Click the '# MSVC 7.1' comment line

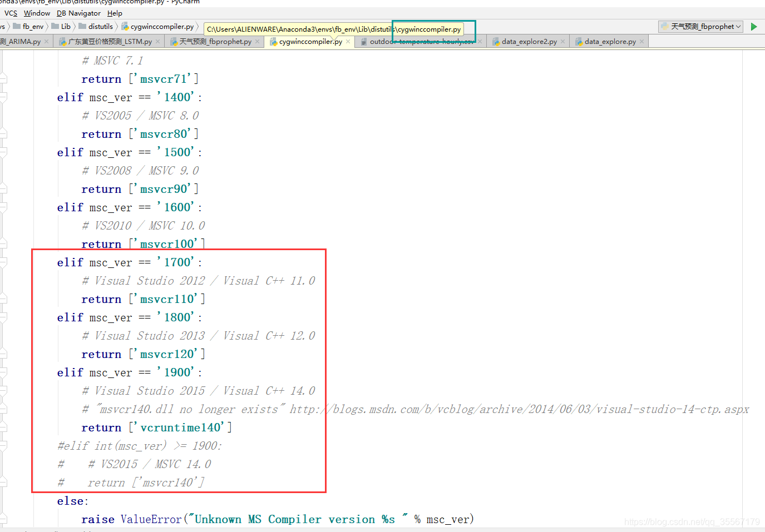pos(113,61)
